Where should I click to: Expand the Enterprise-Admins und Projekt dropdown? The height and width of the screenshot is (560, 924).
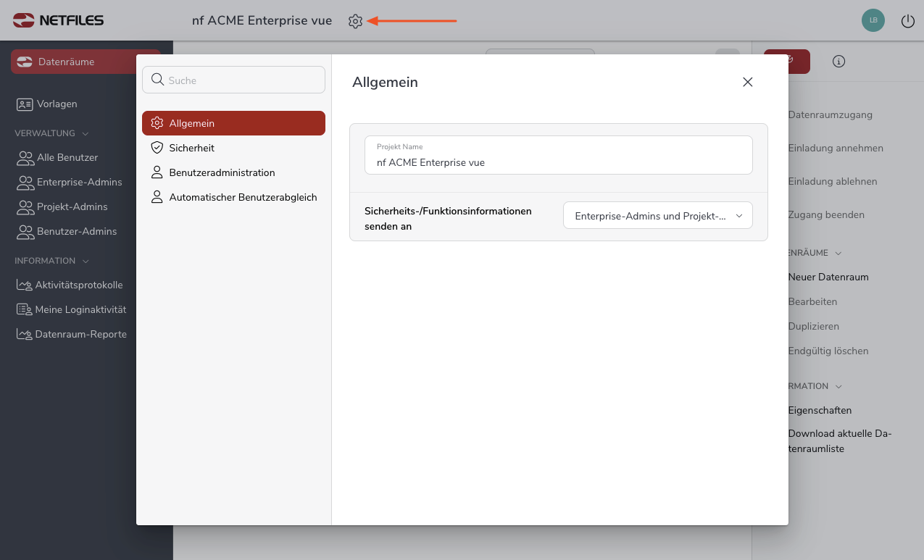pyautogui.click(x=657, y=216)
